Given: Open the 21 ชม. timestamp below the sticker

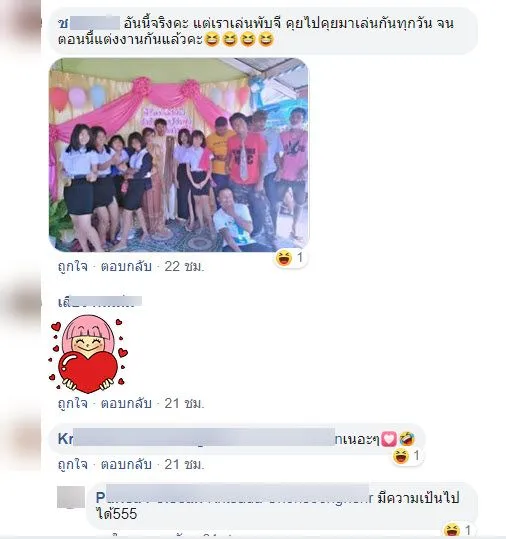Looking at the screenshot, I should click(184, 403).
